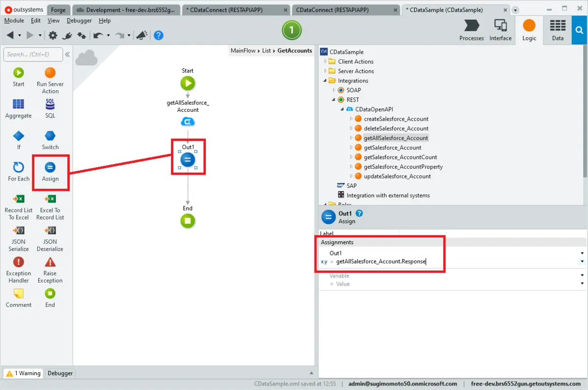Image resolution: width=588 pixels, height=390 pixels.
Task: Expand the SOAP integrations node
Action: (x=334, y=90)
